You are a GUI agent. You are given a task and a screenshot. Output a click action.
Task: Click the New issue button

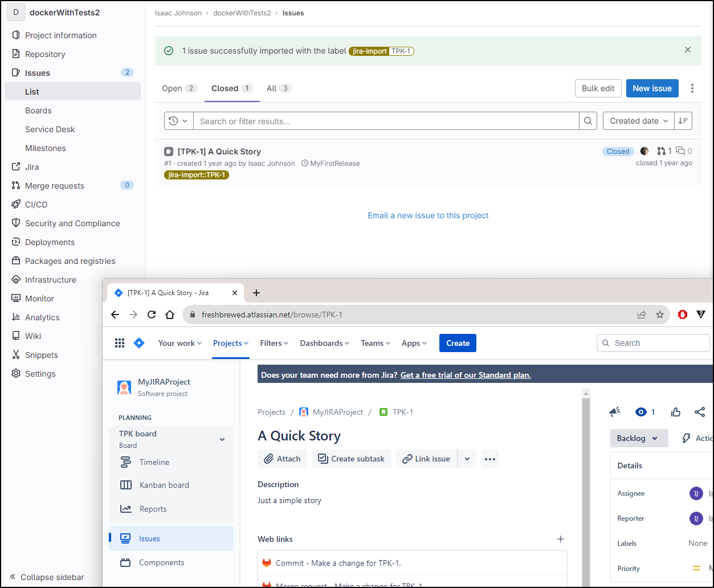pos(652,88)
